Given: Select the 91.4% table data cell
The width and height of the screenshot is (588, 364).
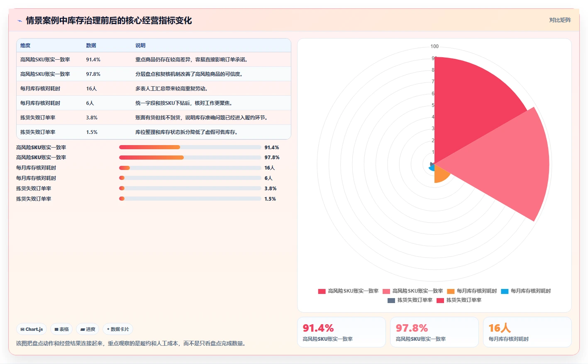Looking at the screenshot, I should [93, 60].
